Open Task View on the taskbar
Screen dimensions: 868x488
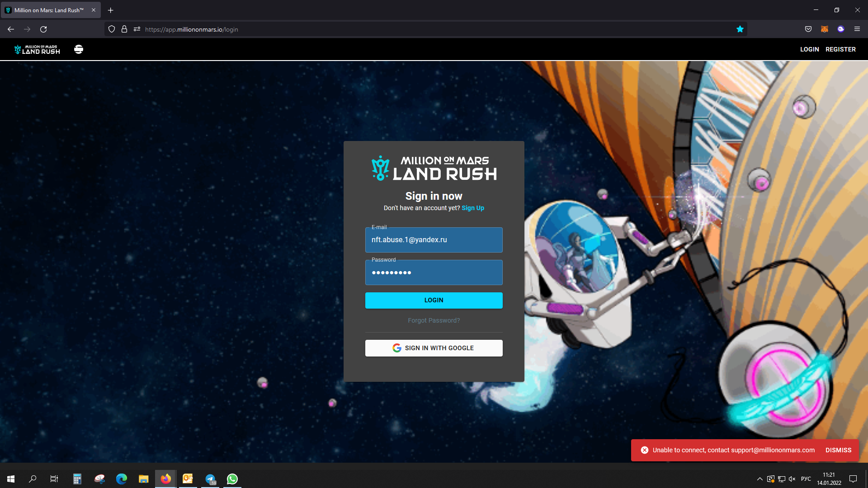[54, 479]
